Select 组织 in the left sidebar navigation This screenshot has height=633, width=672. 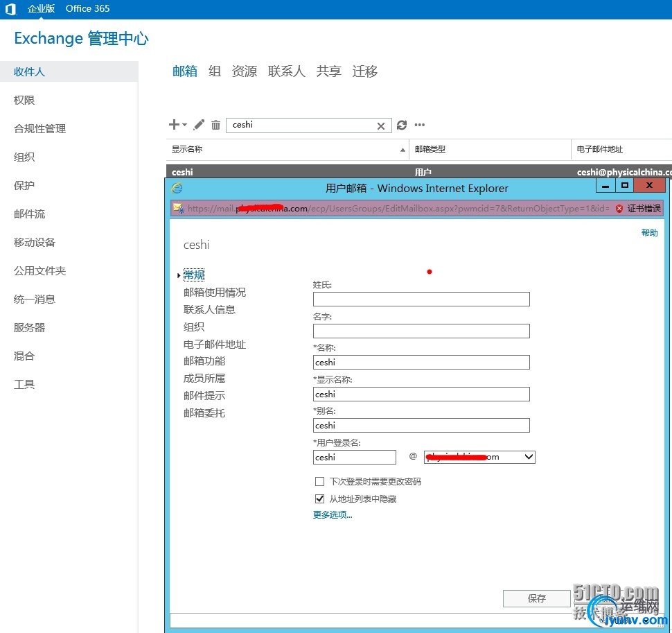[24, 157]
